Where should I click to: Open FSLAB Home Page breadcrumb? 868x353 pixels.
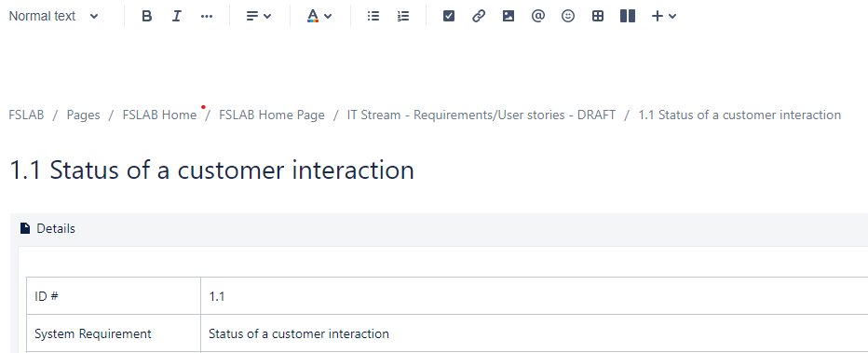pos(272,115)
